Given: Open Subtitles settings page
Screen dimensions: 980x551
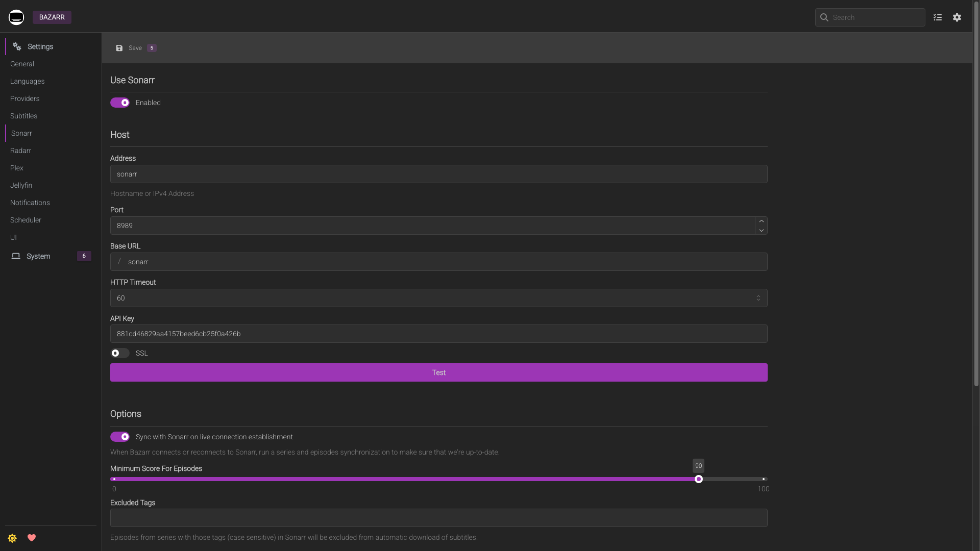Looking at the screenshot, I should click(23, 116).
